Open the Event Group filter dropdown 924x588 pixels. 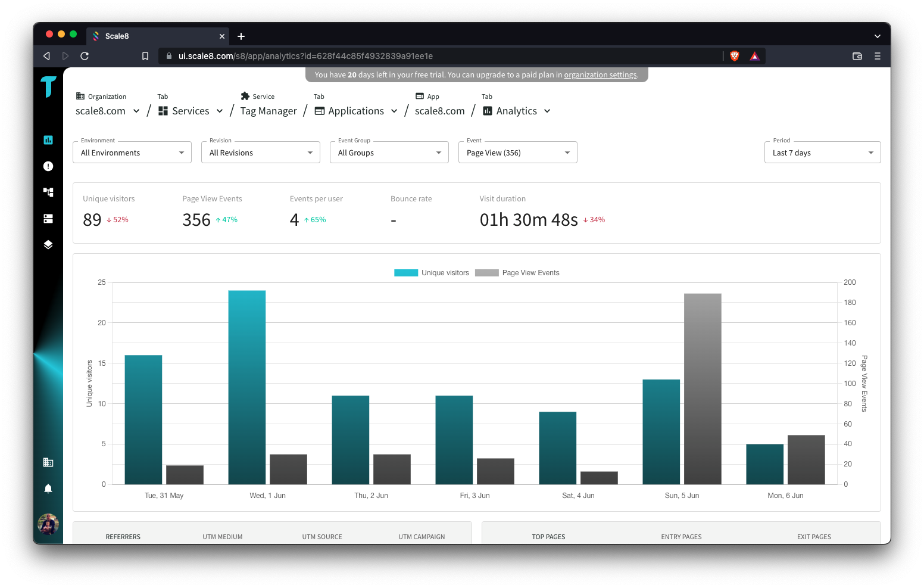click(x=389, y=152)
